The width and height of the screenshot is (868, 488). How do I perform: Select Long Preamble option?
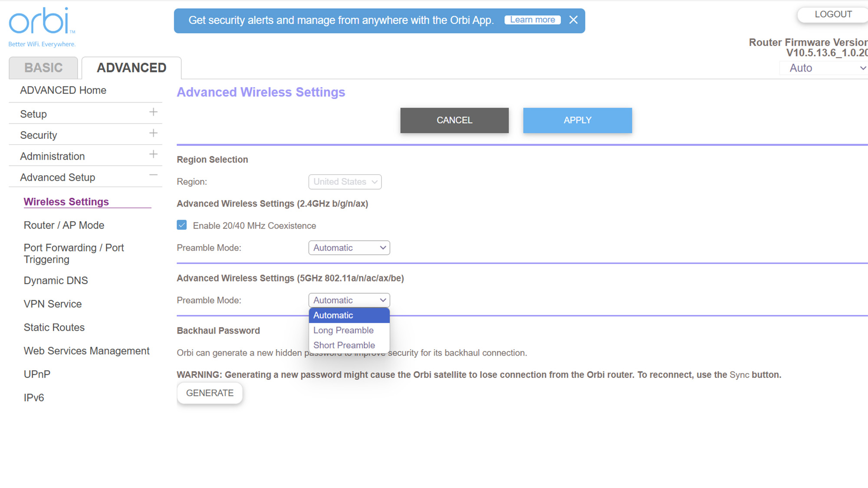343,330
